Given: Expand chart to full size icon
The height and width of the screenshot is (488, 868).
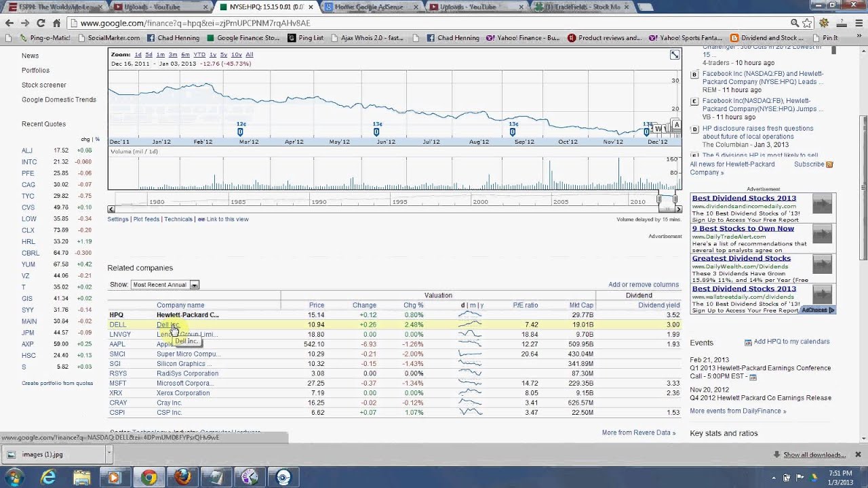Looking at the screenshot, I should (675, 55).
